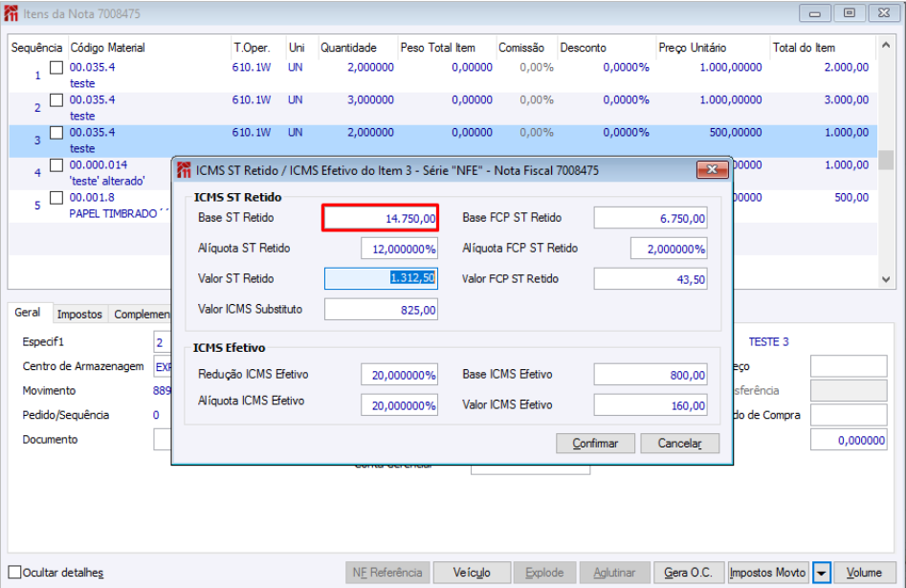Click the Redução ICMS Efetivo field
The height and width of the screenshot is (588, 906).
(x=399, y=375)
